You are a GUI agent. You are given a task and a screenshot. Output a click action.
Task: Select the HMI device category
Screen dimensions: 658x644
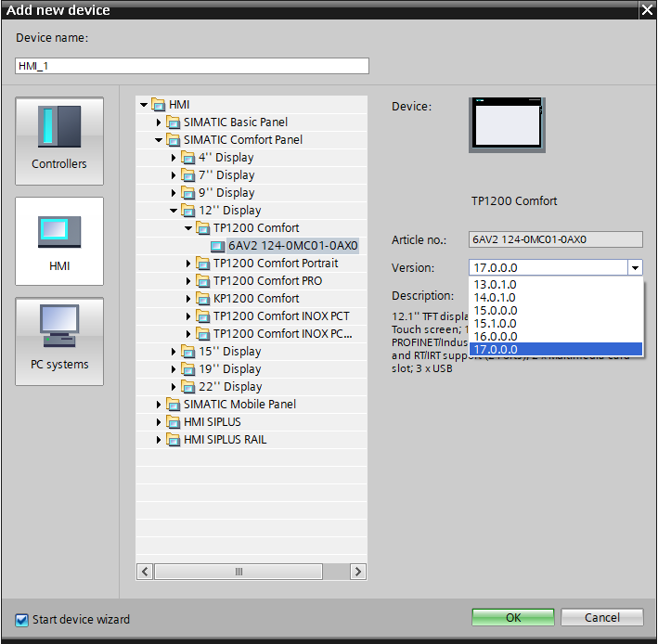point(59,241)
